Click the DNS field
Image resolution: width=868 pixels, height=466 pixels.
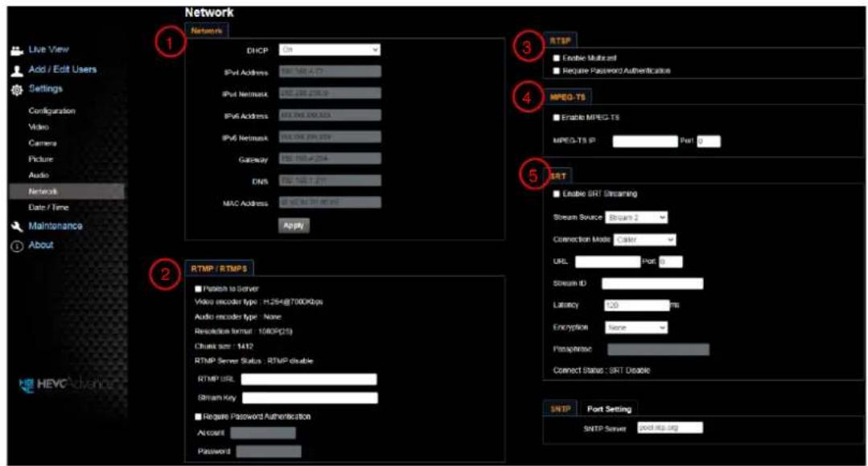click(x=329, y=180)
